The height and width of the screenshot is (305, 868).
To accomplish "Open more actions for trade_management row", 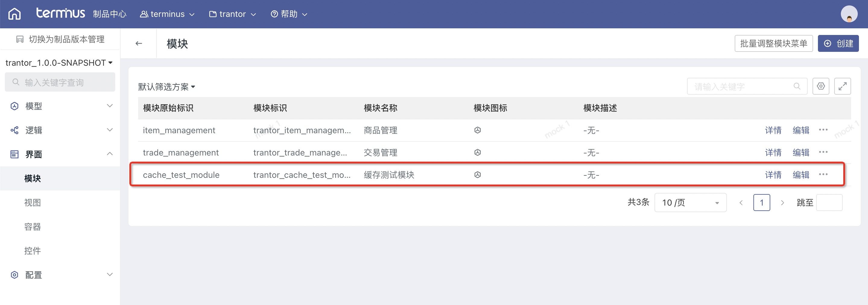I will coord(823,152).
